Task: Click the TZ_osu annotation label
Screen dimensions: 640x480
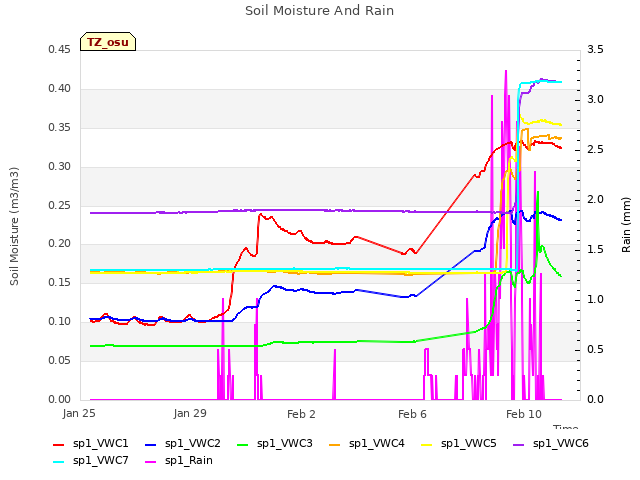Action: pos(108,42)
